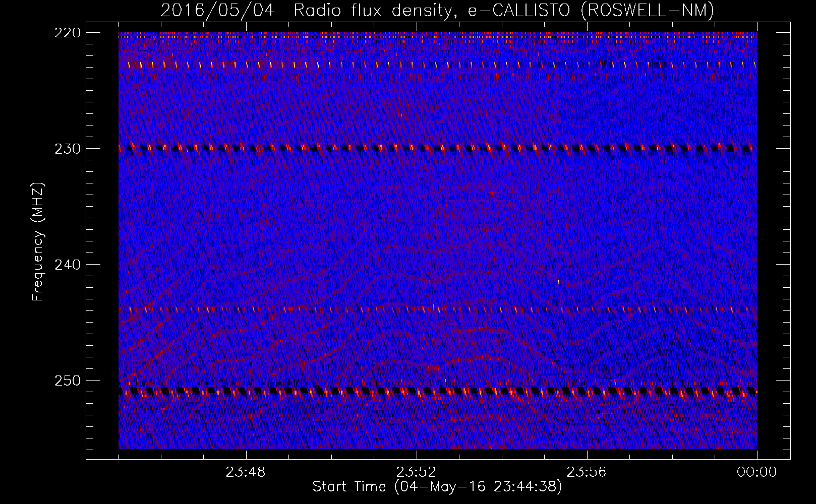The height and width of the screenshot is (504, 816).
Task: Click the X-axis label 'Start Time (04-May-16 23:44:38)'
Action: [x=437, y=487]
